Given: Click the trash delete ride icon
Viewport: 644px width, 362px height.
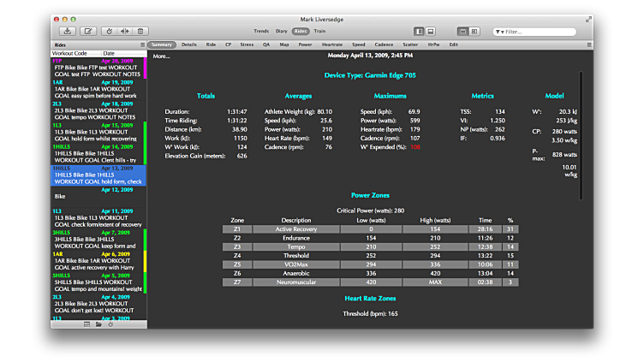Looking at the screenshot, I should point(140,31).
